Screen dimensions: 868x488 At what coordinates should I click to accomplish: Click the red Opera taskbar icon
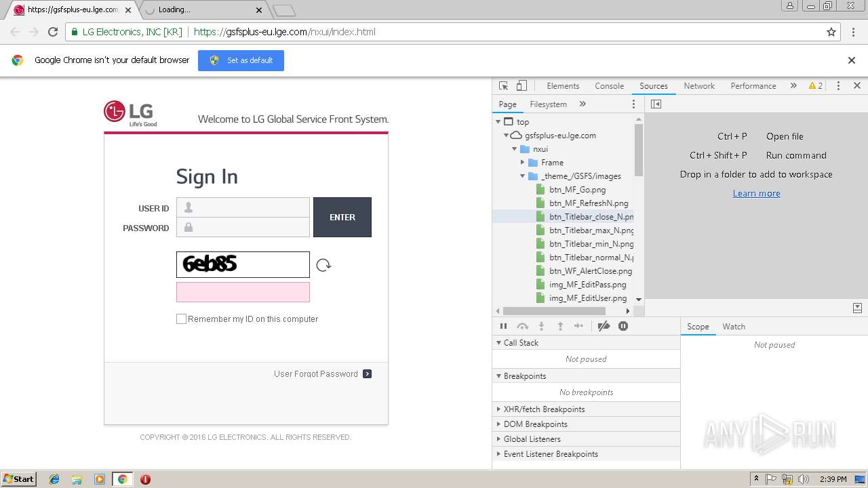click(x=145, y=479)
